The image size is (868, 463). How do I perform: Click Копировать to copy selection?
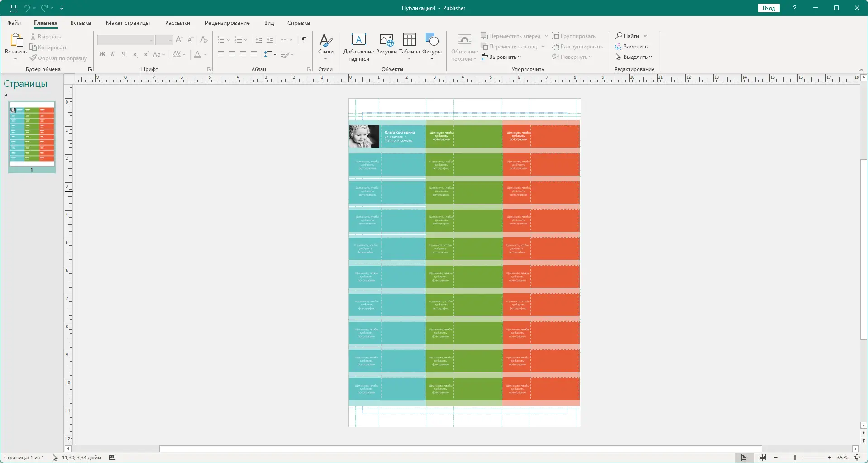click(x=48, y=48)
